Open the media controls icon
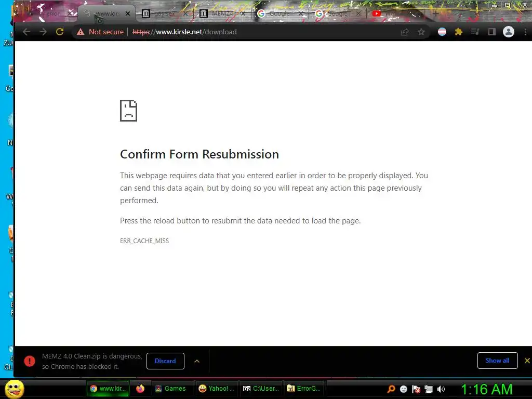This screenshot has height=399, width=532. click(475, 32)
